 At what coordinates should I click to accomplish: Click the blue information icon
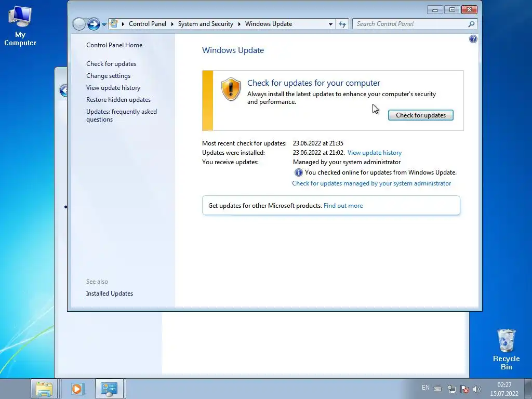298,172
